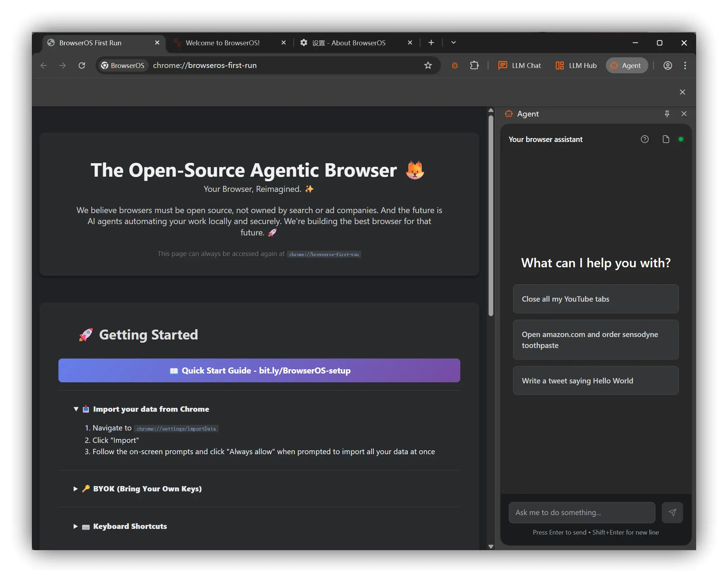Choose suggestion Close all my YouTube tabs

coord(596,299)
